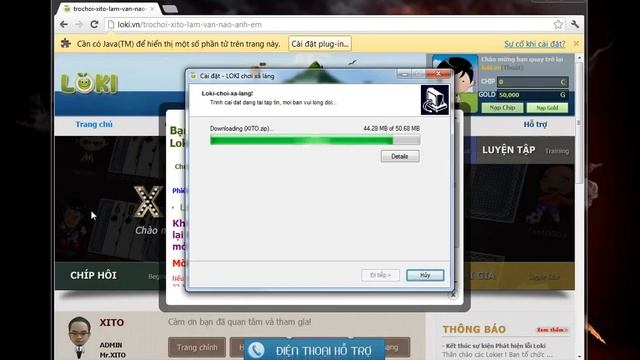640x360 pixels.
Task: Dismiss the Java plug-in info bar
Action: click(x=576, y=43)
